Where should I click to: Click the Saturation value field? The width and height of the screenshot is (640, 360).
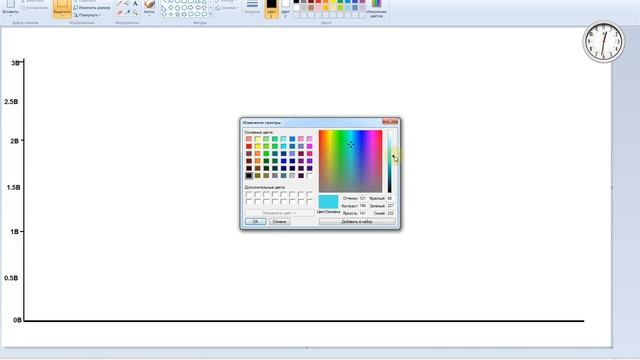tap(363, 206)
